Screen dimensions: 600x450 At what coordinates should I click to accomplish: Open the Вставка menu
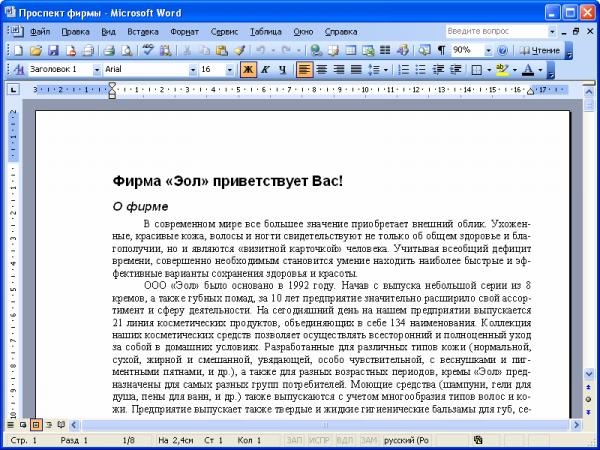tap(143, 32)
